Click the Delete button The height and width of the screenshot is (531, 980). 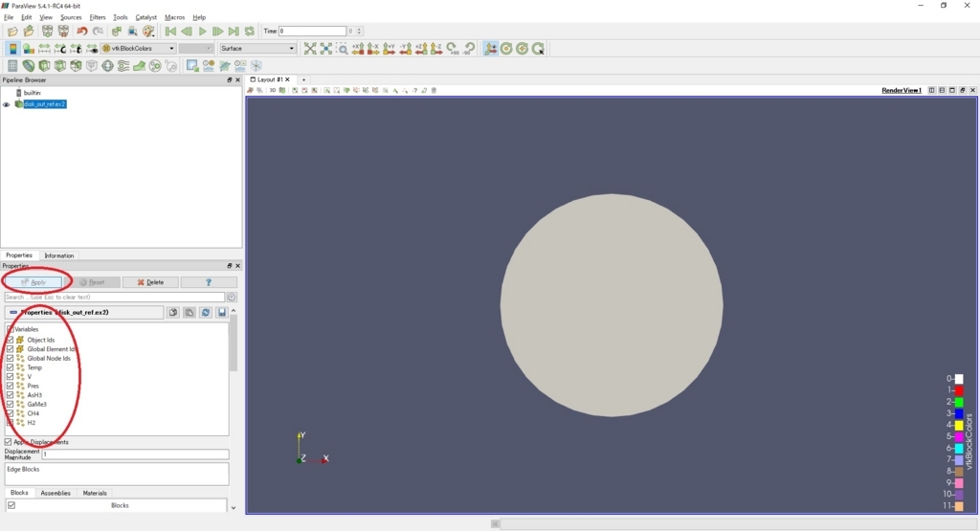tap(150, 282)
